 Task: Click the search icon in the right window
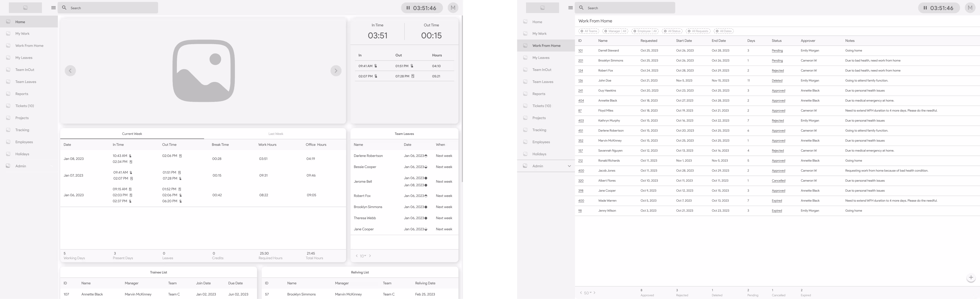pos(581,8)
